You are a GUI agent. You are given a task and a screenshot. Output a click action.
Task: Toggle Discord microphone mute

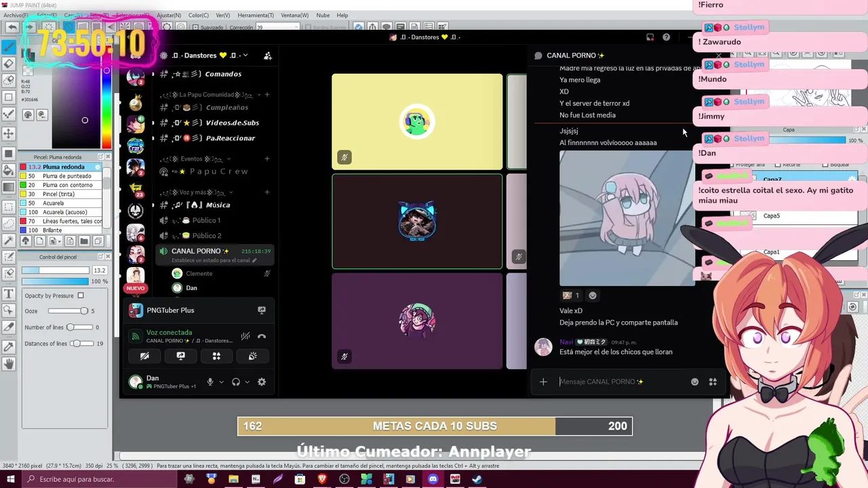[x=210, y=382]
